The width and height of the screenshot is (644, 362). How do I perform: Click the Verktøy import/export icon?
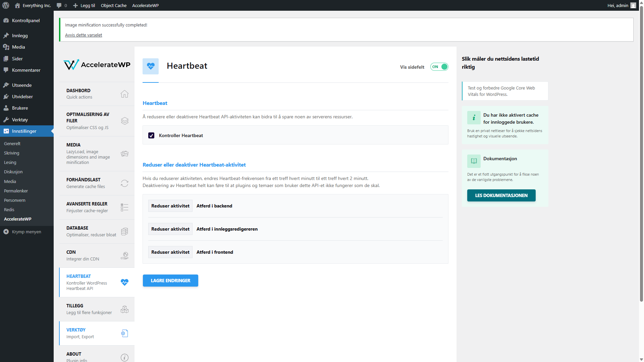(x=124, y=334)
